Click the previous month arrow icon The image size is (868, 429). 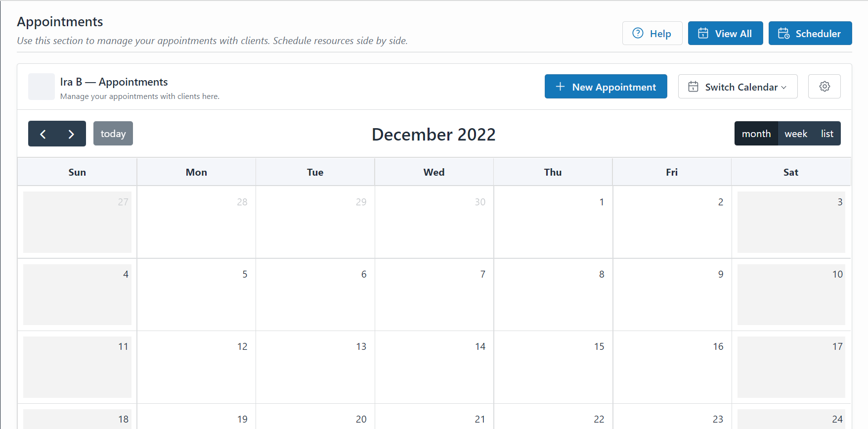tap(43, 134)
